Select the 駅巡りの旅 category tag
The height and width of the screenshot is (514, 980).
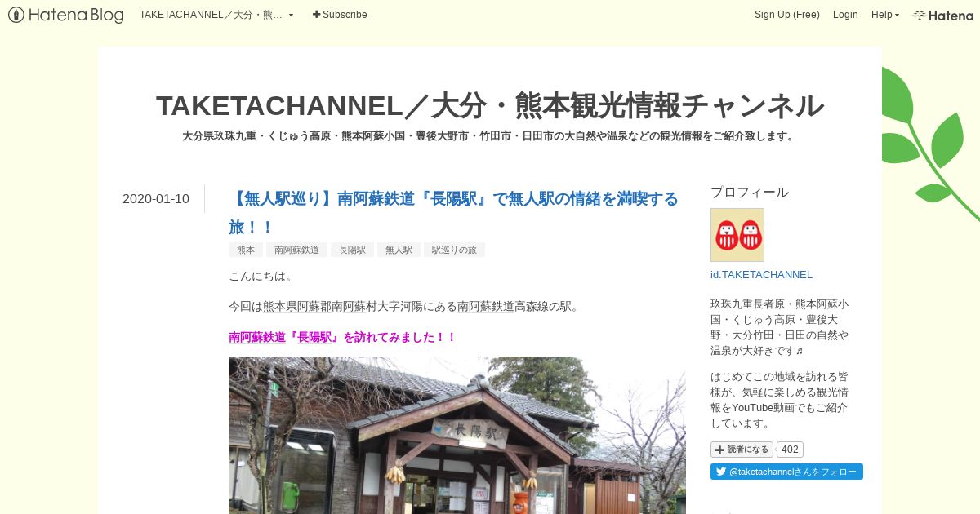tap(454, 250)
